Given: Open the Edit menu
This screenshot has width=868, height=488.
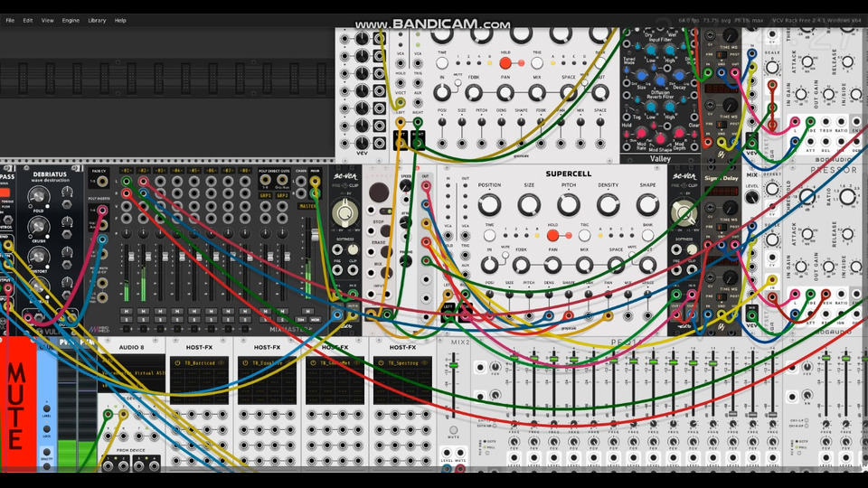Looking at the screenshot, I should (x=28, y=21).
